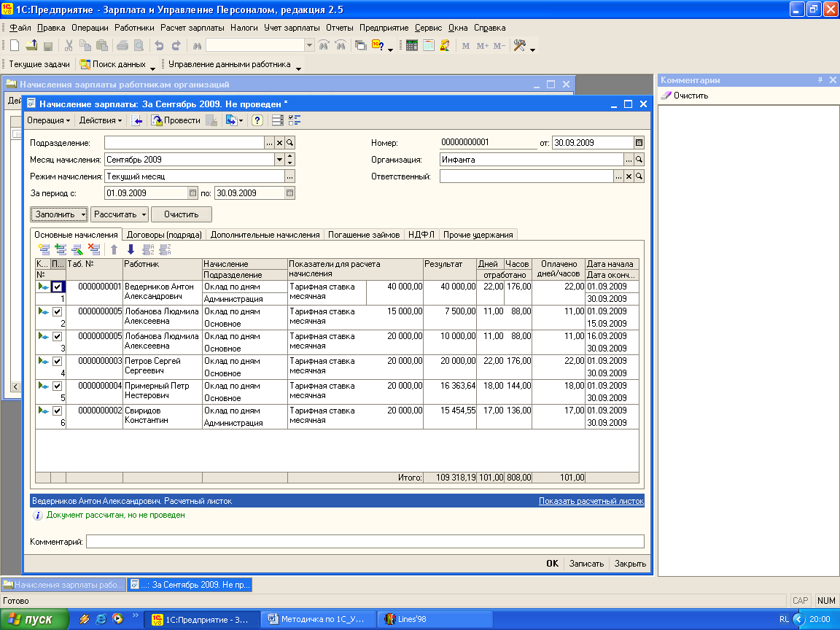Open the search combo box dropdown in main toolbar
Screen dimensions: 840x630
coord(309,46)
